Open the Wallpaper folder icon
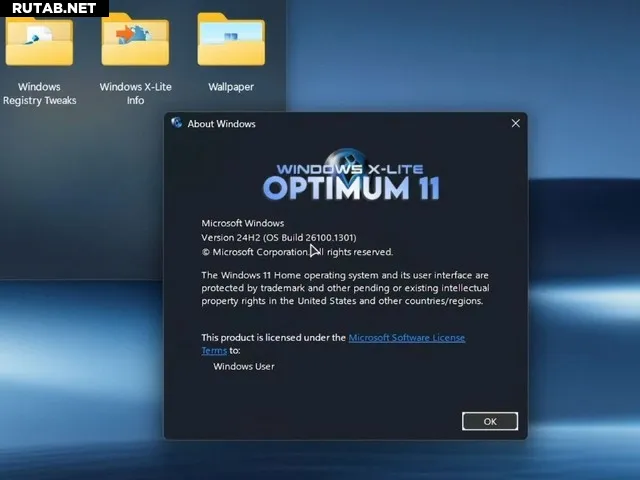640x480 pixels. pos(231,42)
